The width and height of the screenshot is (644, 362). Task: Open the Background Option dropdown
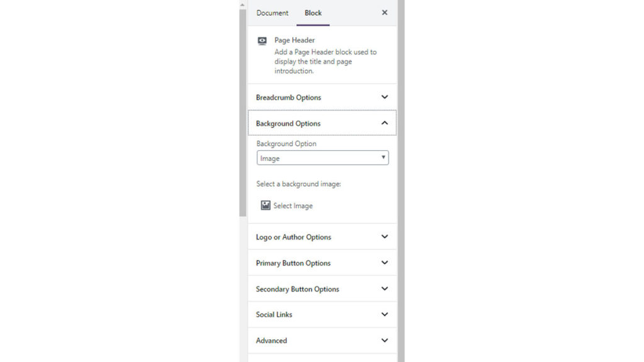coord(323,158)
